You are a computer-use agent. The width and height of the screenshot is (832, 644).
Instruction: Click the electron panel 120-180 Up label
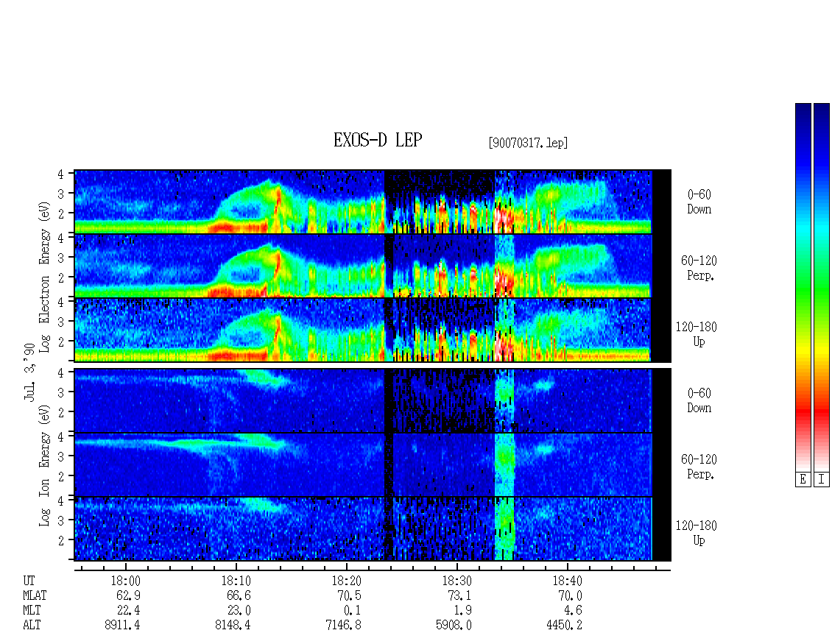tap(697, 334)
